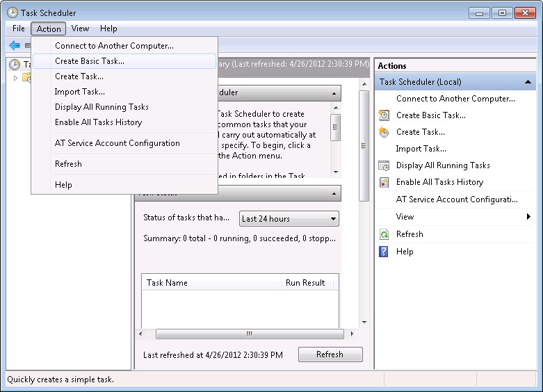Click the main pane vertical scrollbar thumb

coord(364,146)
